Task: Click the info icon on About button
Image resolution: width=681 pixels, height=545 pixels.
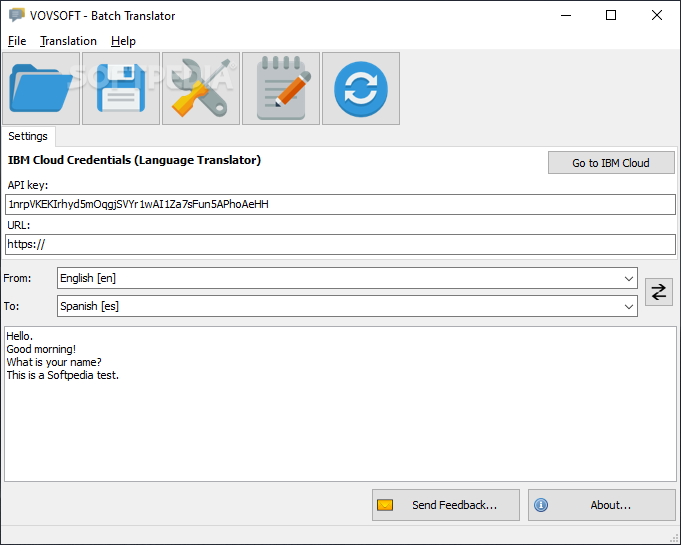Action: coord(541,505)
